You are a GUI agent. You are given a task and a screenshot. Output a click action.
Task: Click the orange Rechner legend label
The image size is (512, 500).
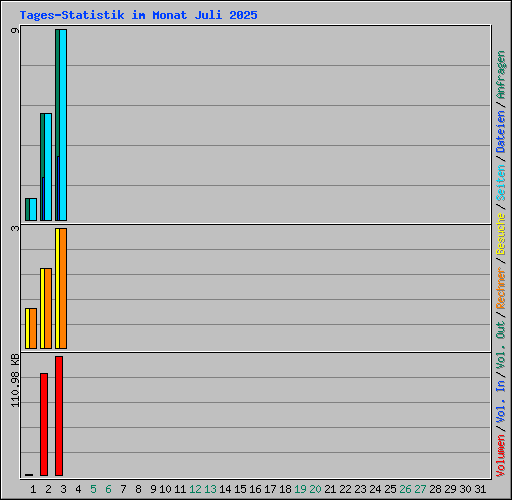(x=500, y=288)
